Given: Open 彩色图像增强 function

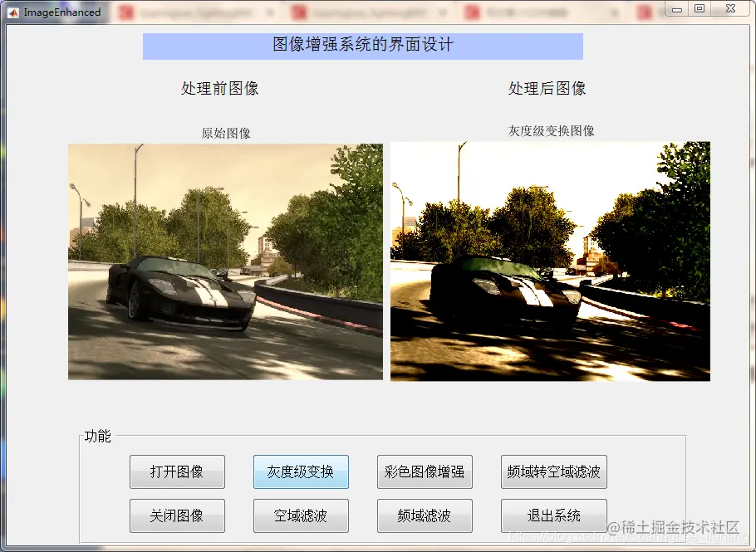Looking at the screenshot, I should (x=425, y=471).
